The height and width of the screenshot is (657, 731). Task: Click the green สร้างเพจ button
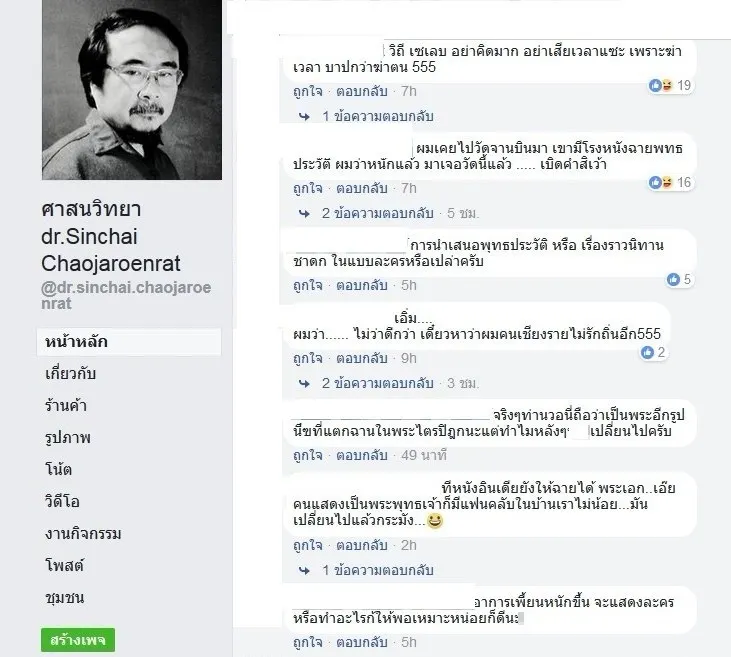point(78,640)
